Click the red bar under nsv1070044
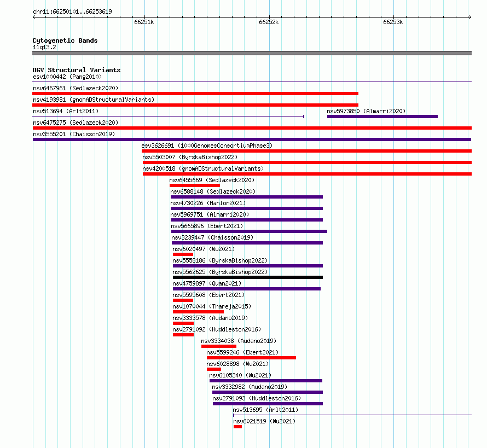Screen dimensions: 487x448 pyautogui.click(x=198, y=312)
